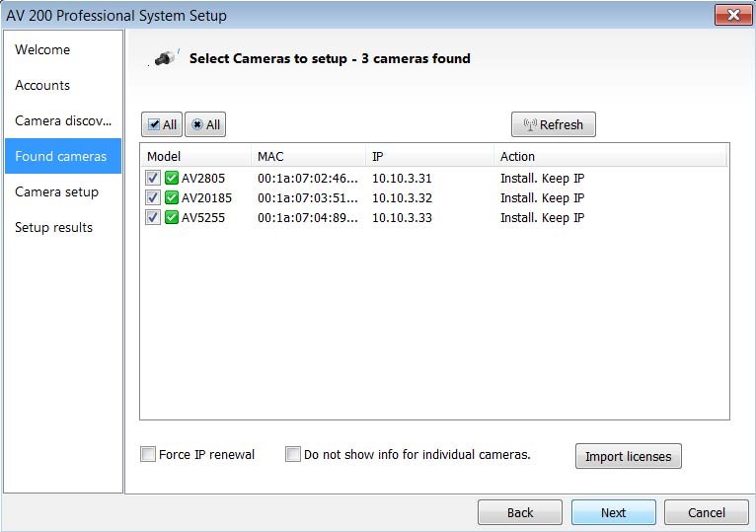Uncheck the AV2805 camera checkbox
This screenshot has height=532, width=756.
[x=153, y=179]
